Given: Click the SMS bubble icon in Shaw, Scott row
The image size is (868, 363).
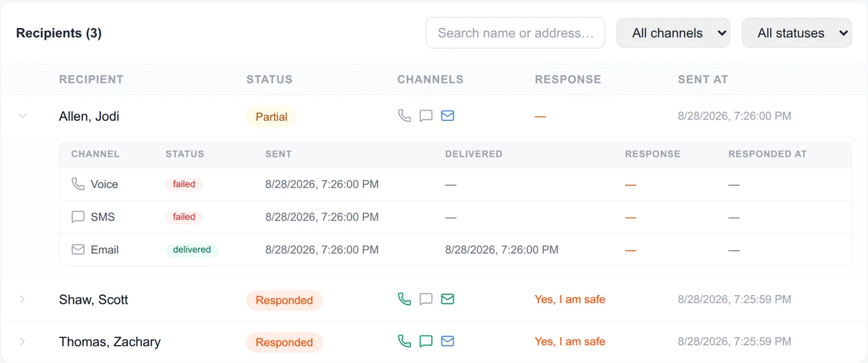Looking at the screenshot, I should point(426,299).
